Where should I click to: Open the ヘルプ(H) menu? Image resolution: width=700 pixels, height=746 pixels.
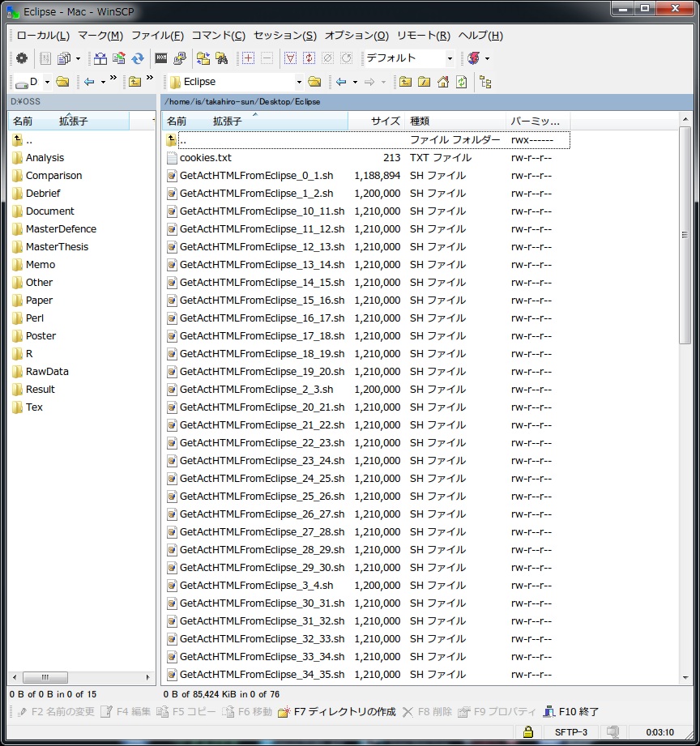(480, 36)
